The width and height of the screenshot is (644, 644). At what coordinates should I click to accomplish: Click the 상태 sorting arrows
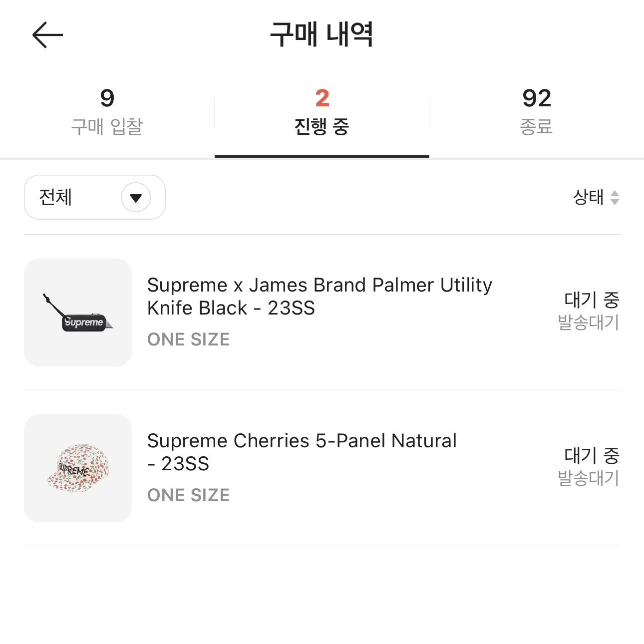pyautogui.click(x=615, y=198)
